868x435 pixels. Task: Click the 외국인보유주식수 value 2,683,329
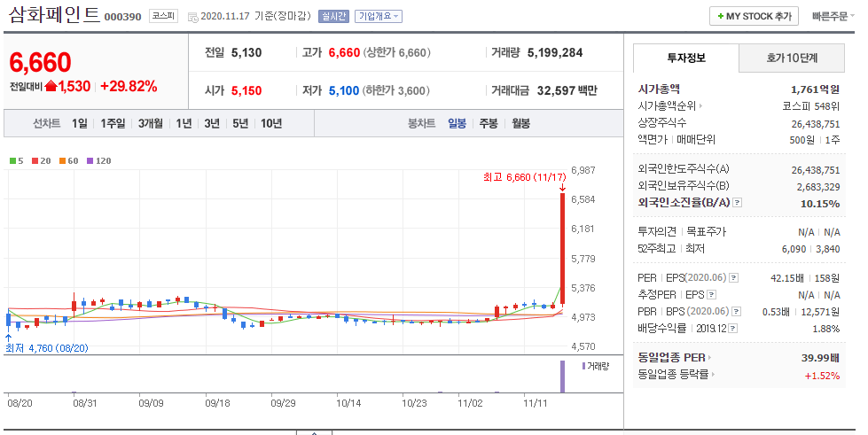point(818,187)
